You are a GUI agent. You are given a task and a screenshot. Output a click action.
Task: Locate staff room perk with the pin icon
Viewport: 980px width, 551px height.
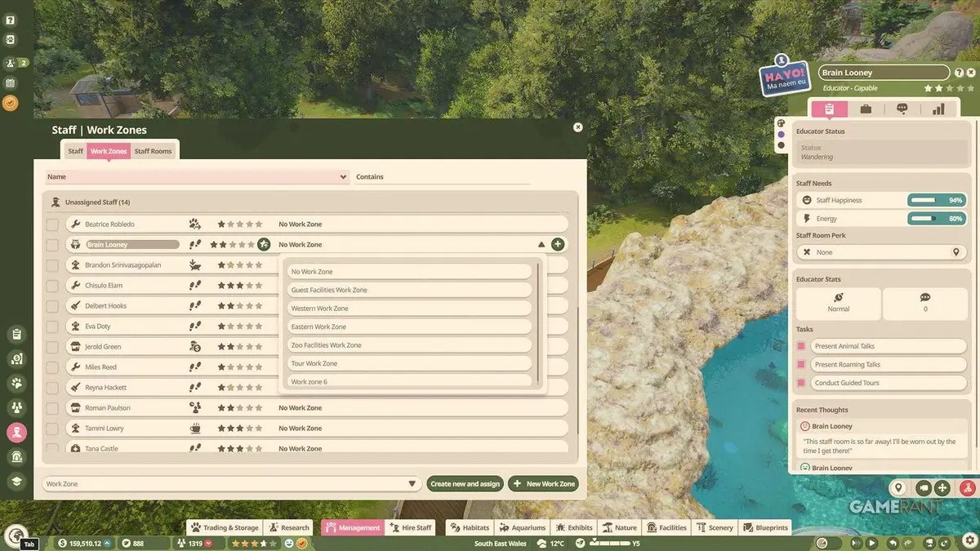click(x=955, y=252)
